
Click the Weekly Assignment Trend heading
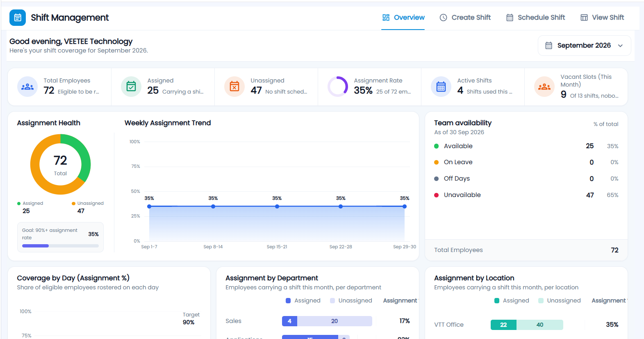click(x=168, y=123)
